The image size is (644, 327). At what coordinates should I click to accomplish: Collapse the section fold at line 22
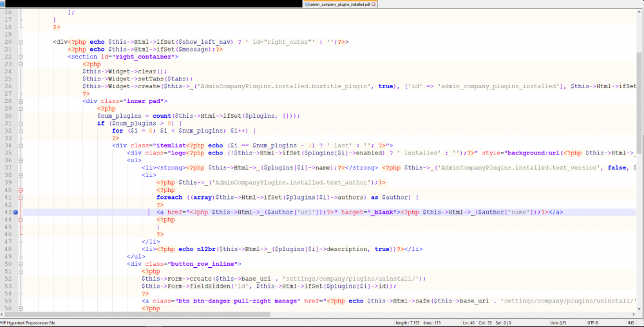(x=21, y=57)
